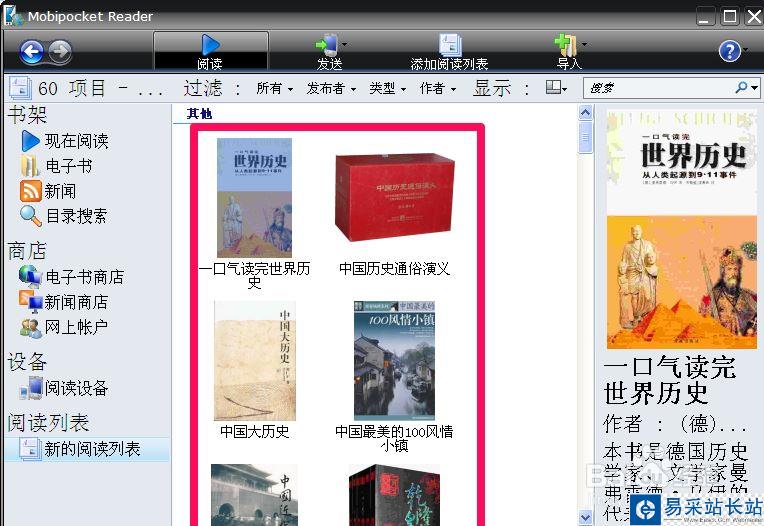Click the 新的阅读列表 list icon
This screenshot has width=764, height=526.
[x=29, y=449]
